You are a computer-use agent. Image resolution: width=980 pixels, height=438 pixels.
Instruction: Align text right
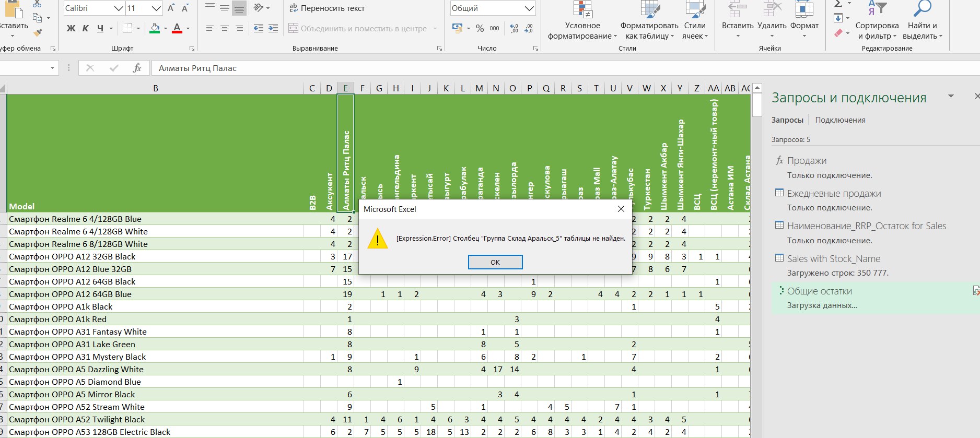click(239, 28)
